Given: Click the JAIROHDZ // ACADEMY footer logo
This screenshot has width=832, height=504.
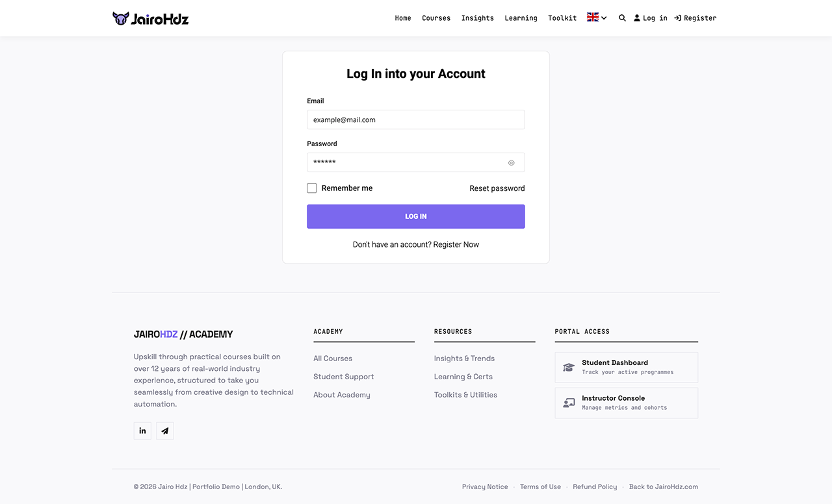Looking at the screenshot, I should click(183, 334).
